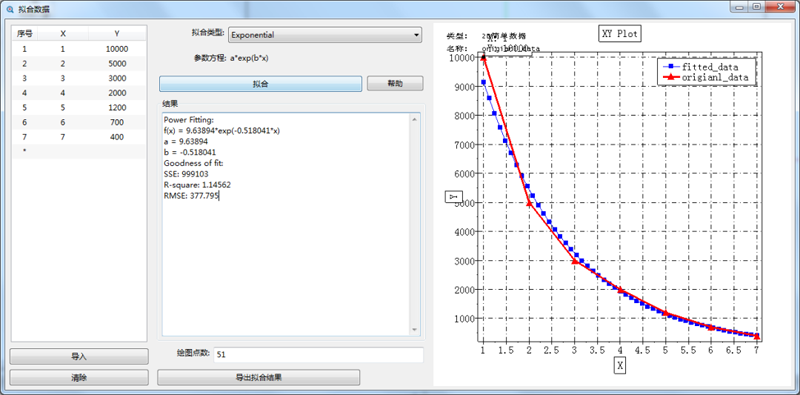The width and height of the screenshot is (800, 395).
Task: Click red triangle data point at 5000
Action: coord(529,203)
